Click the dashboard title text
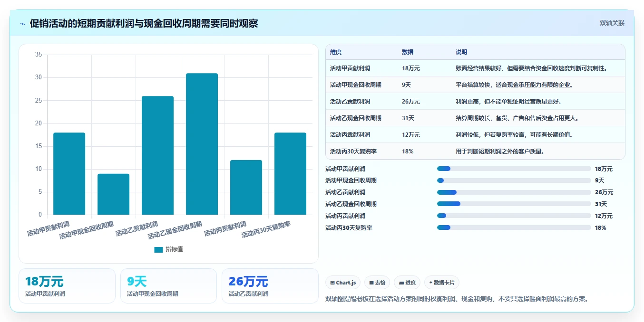 pos(144,23)
